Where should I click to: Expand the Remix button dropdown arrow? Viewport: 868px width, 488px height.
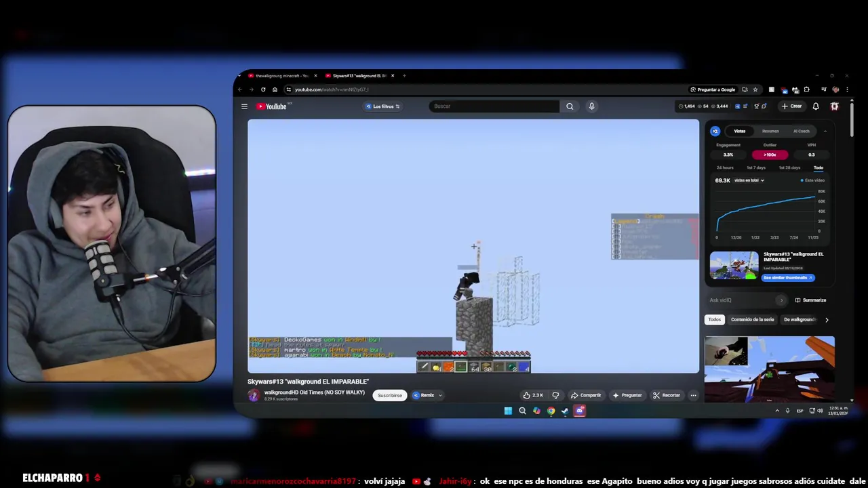[x=440, y=395]
